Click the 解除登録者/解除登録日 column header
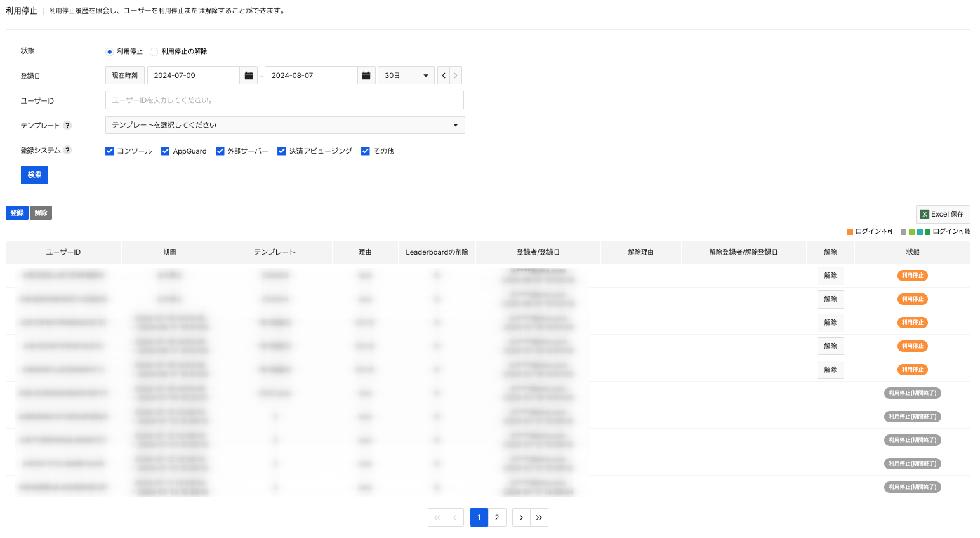The image size is (980, 538). click(x=743, y=252)
